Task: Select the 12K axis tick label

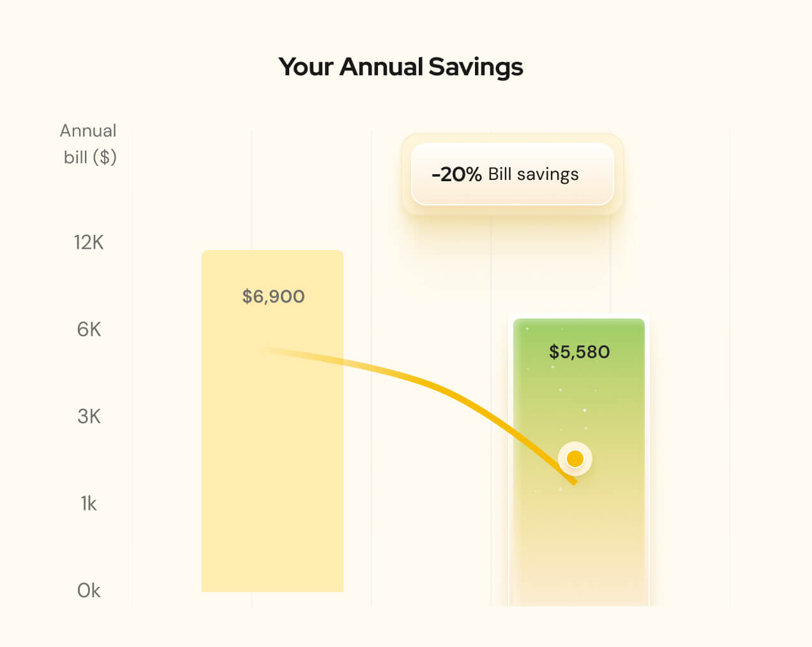Action: (x=89, y=242)
